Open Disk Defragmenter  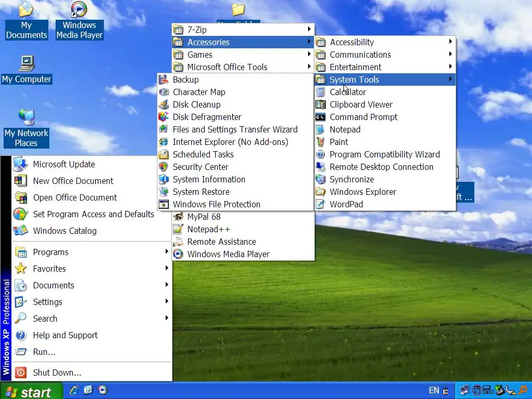[x=235, y=117]
